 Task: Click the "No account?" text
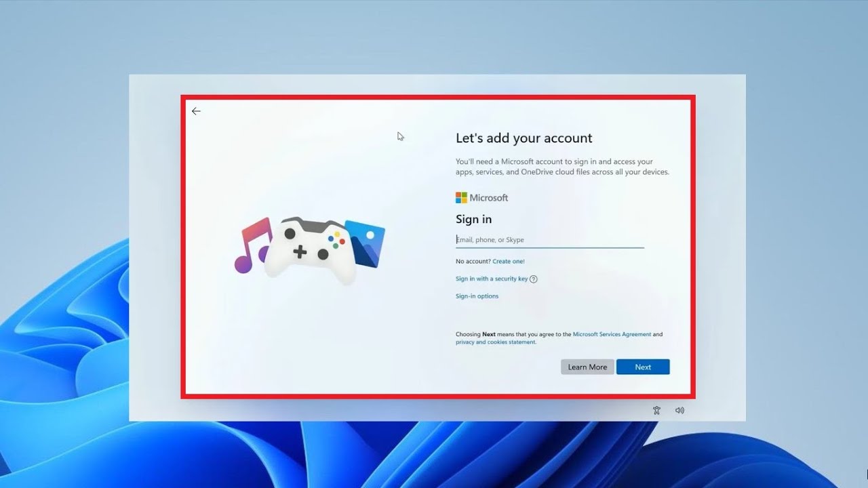coord(473,261)
